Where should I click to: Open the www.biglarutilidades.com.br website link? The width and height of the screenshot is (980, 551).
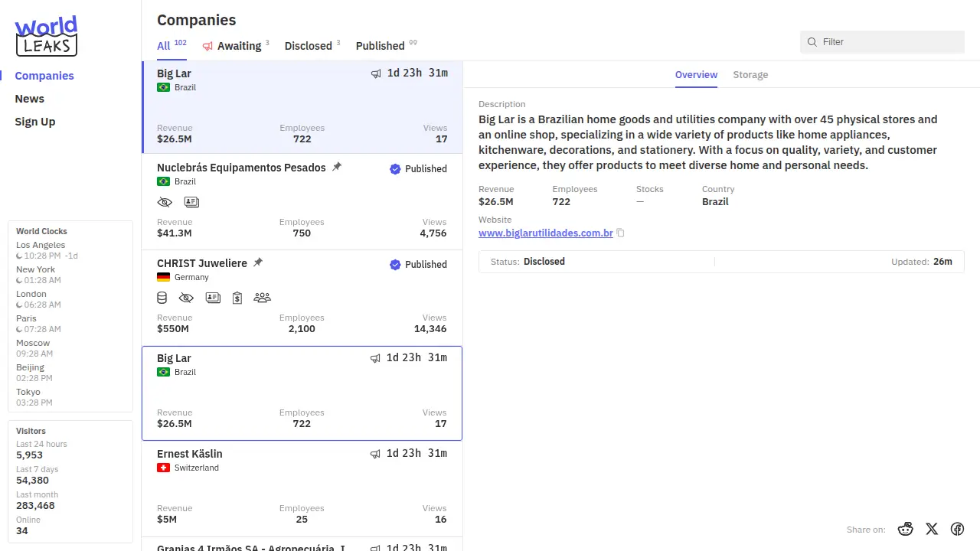pos(545,233)
